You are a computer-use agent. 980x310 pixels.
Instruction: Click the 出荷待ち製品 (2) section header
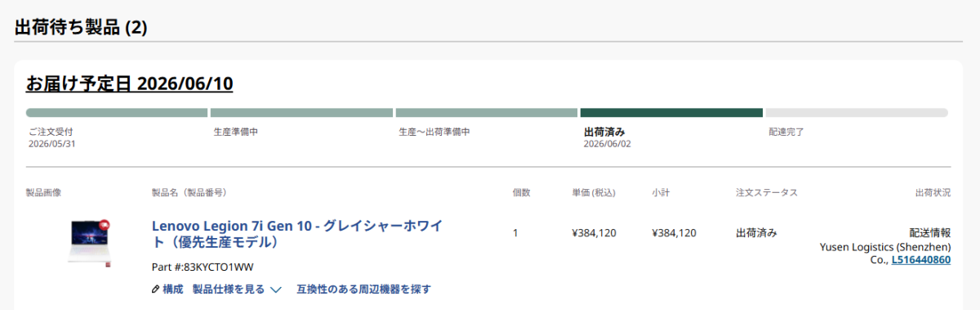[x=81, y=27]
